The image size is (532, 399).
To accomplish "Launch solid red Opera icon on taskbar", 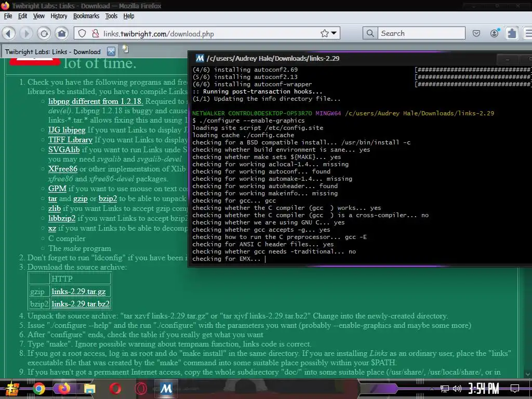I will [x=115, y=389].
